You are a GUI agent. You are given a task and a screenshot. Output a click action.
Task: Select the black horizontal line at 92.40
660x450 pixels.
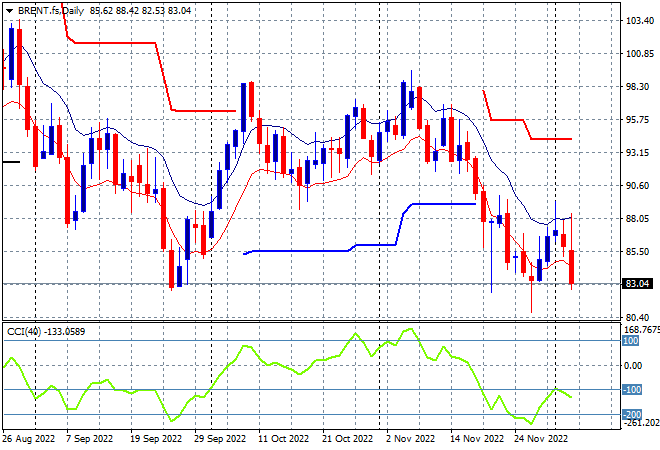pos(11,162)
